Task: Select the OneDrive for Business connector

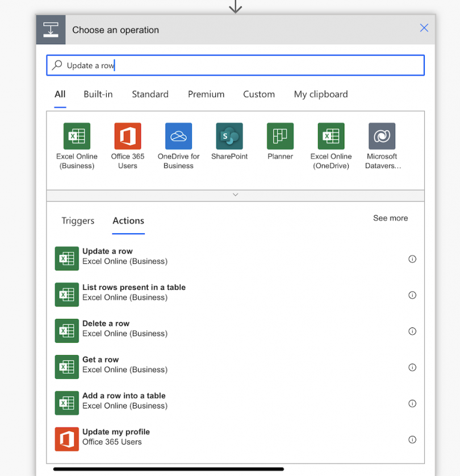Action: pos(178,136)
